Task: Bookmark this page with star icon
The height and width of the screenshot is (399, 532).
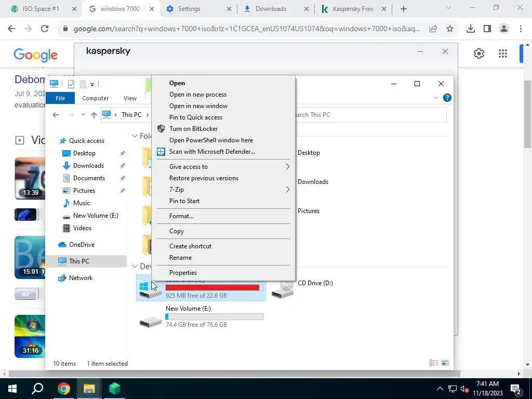Action: (x=450, y=29)
